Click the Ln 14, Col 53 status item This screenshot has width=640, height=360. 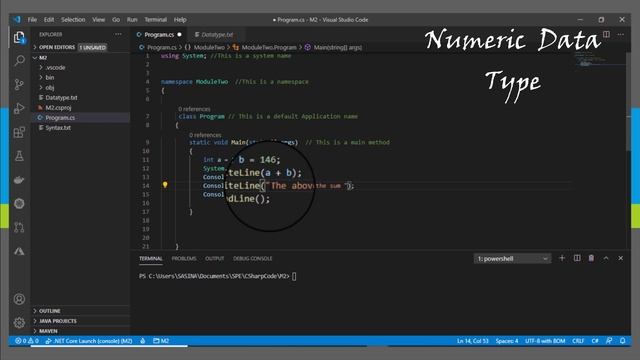click(x=473, y=341)
